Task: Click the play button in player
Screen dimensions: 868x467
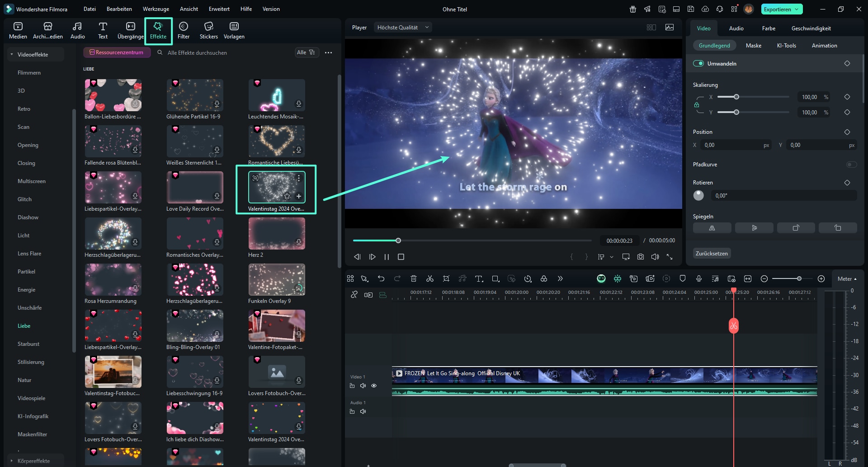Action: click(372, 257)
